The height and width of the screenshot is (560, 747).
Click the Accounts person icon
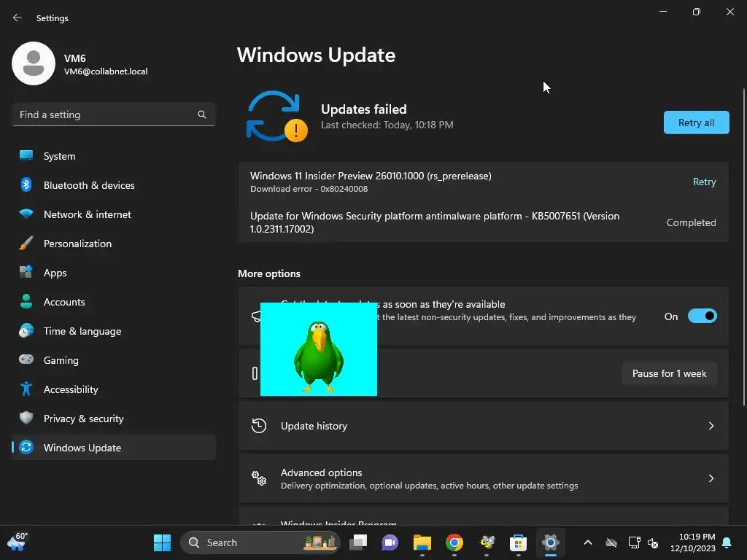click(x=26, y=301)
